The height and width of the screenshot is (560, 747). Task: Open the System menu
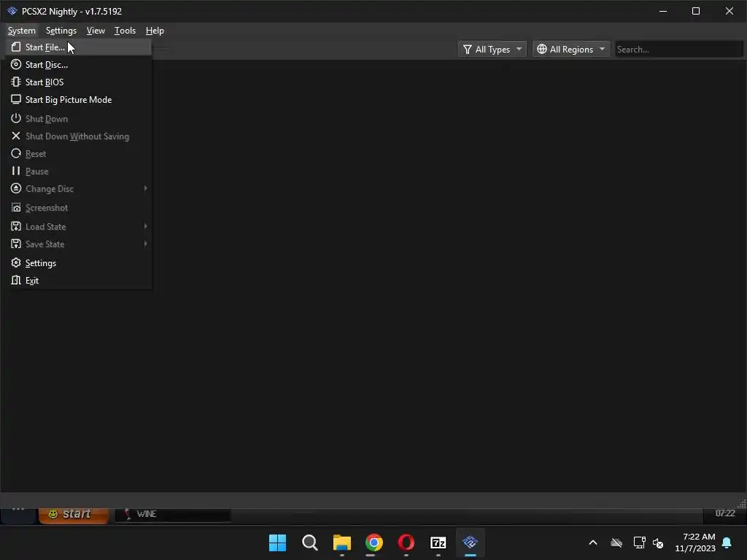[x=21, y=31]
